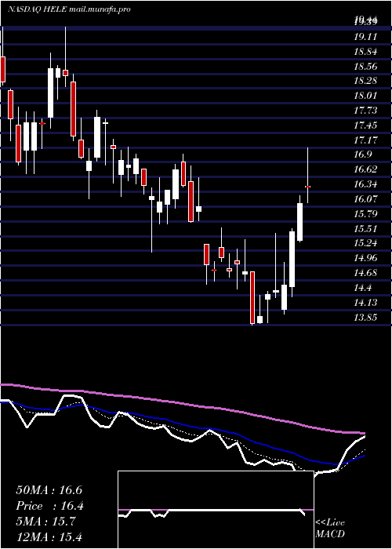Select the 18.84 price axis label

pos(365,52)
